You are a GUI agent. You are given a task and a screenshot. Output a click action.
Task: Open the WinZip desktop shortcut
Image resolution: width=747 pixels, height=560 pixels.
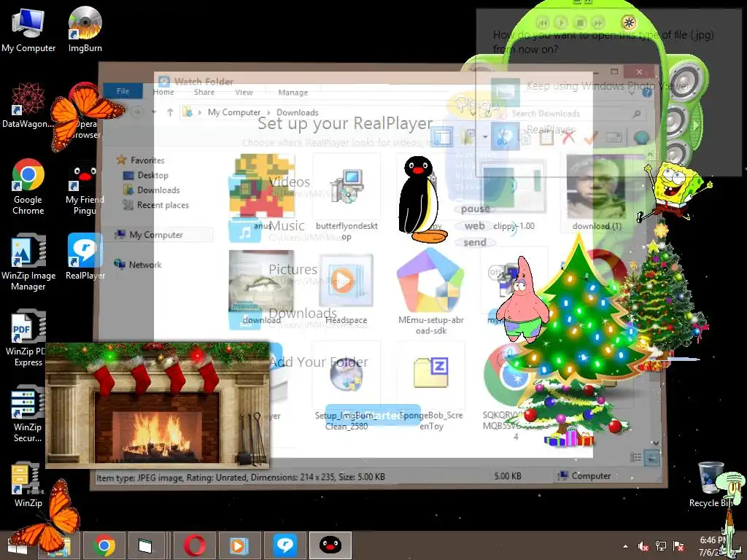click(x=28, y=485)
